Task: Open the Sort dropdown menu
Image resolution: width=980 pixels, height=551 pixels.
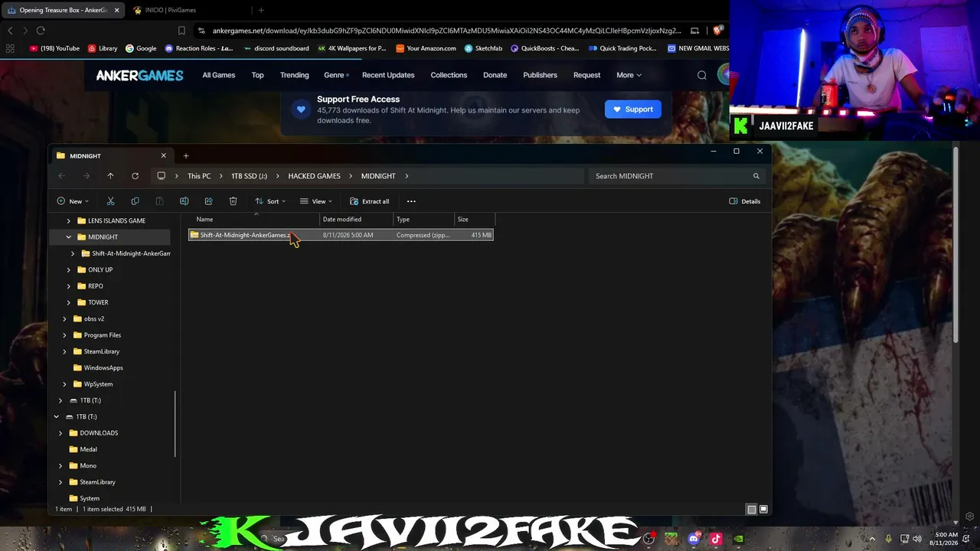Action: pyautogui.click(x=270, y=201)
